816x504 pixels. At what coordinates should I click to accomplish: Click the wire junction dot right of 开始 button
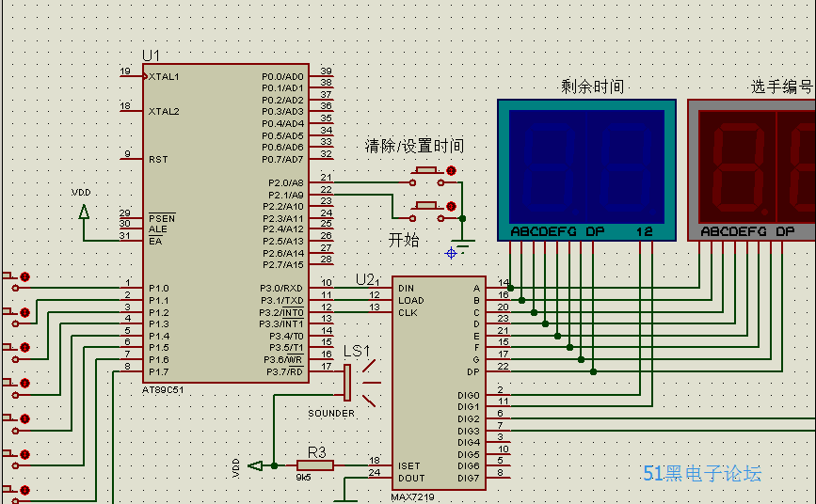point(462,218)
